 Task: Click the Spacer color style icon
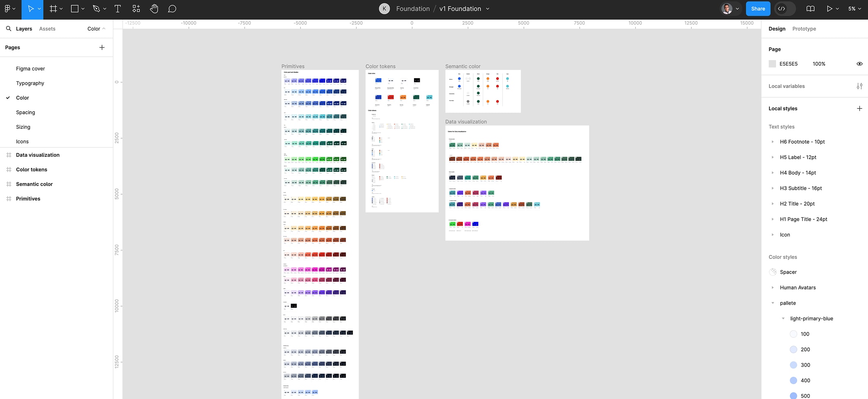(x=773, y=272)
